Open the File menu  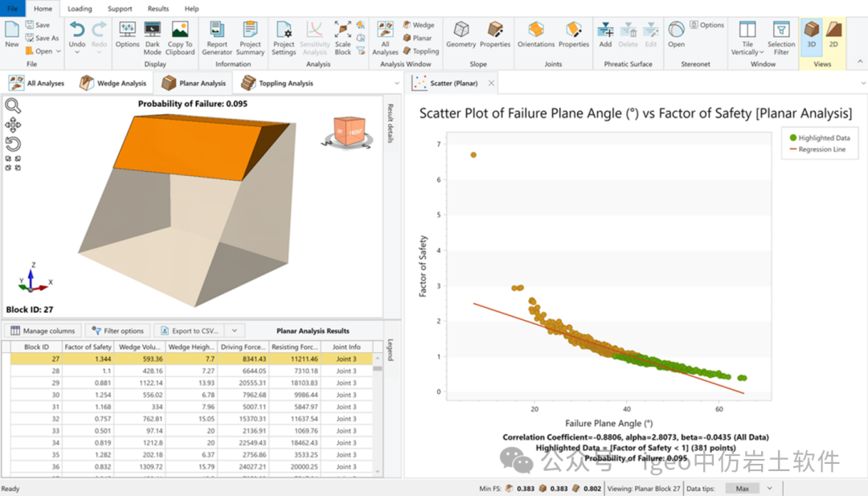(12, 8)
